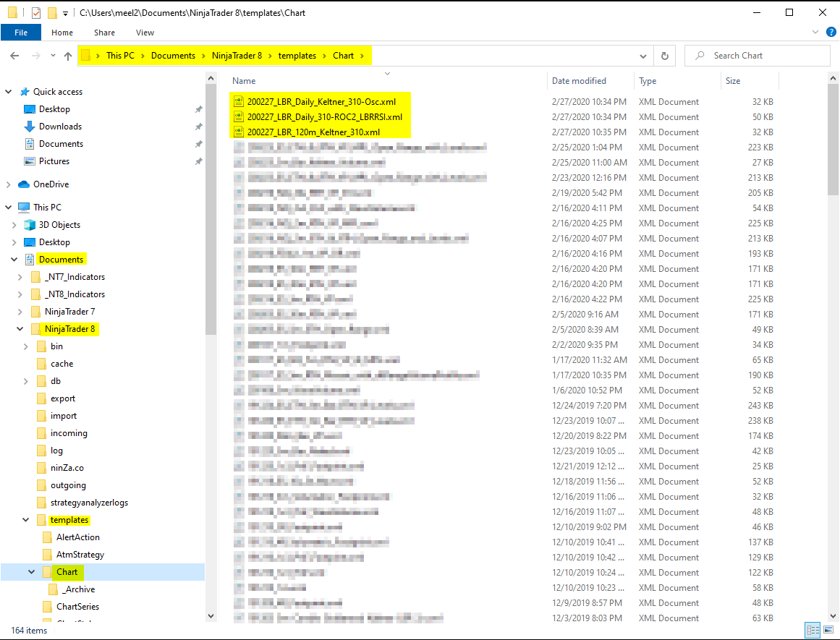The height and width of the screenshot is (640, 840).
Task: Select NinjaTrader 7 folder in tree
Action: coord(69,312)
